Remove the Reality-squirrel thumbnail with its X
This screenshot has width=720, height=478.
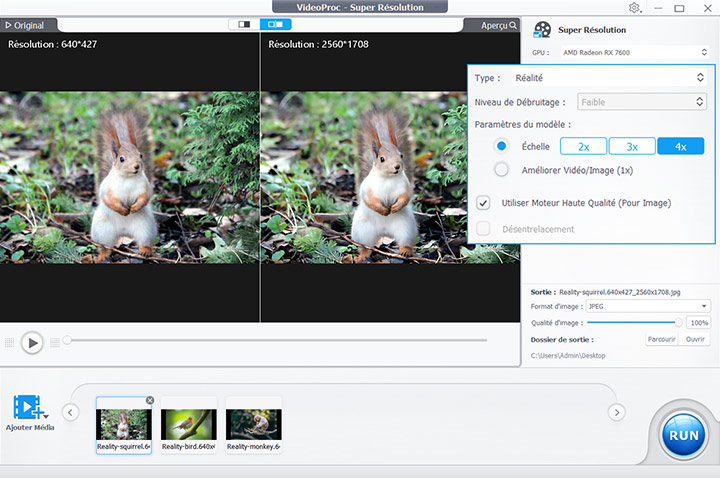(150, 400)
